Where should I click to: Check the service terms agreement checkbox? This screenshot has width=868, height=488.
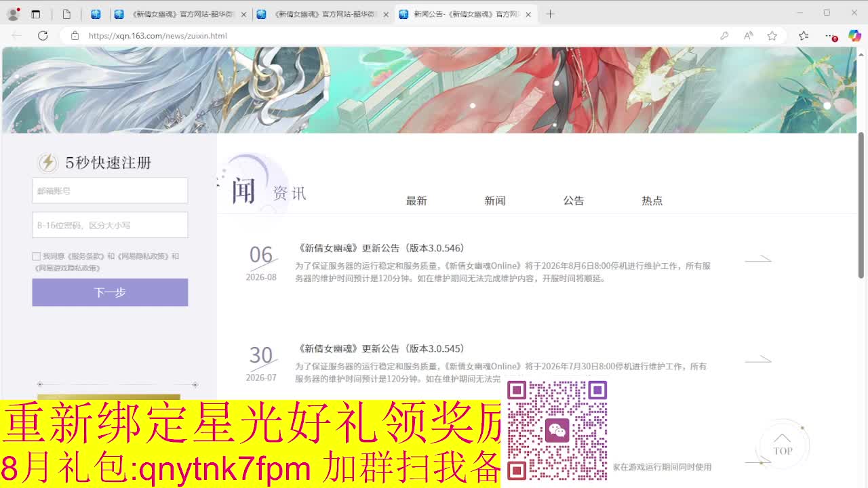click(36, 256)
